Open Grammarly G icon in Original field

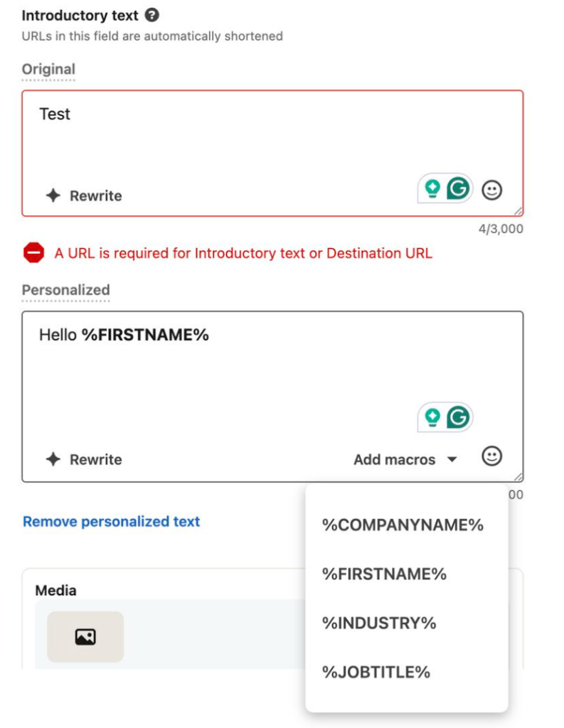459,188
